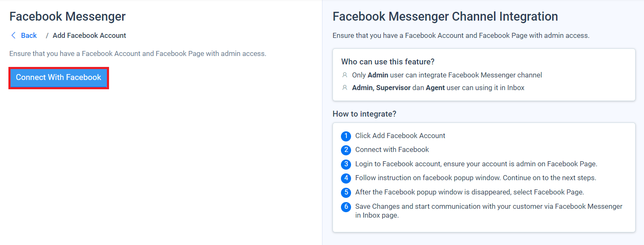This screenshot has width=644, height=245.
Task: Click the Connect with Facebook step text
Action: (392, 149)
